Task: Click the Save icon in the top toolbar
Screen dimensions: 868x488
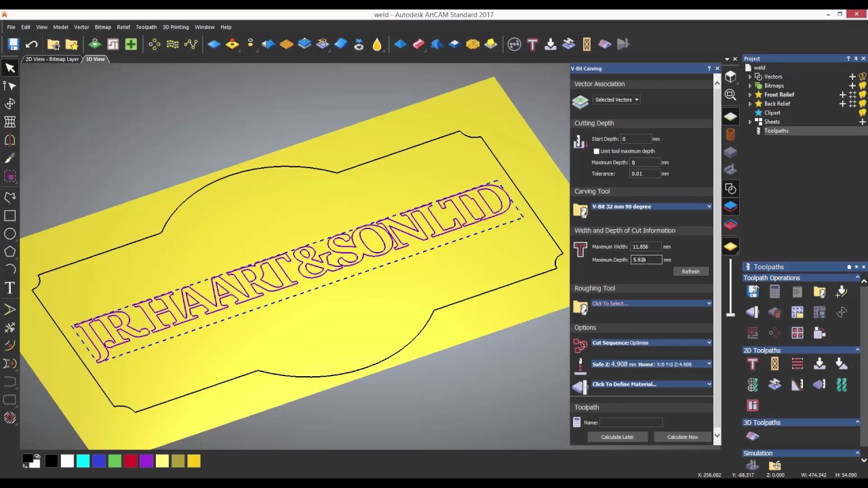Action: 13,44
